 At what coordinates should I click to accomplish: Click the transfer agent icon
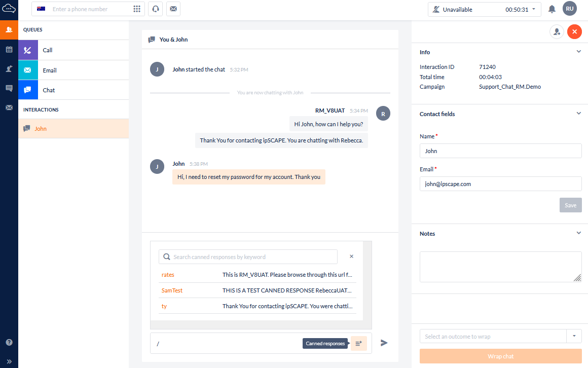pos(557,32)
